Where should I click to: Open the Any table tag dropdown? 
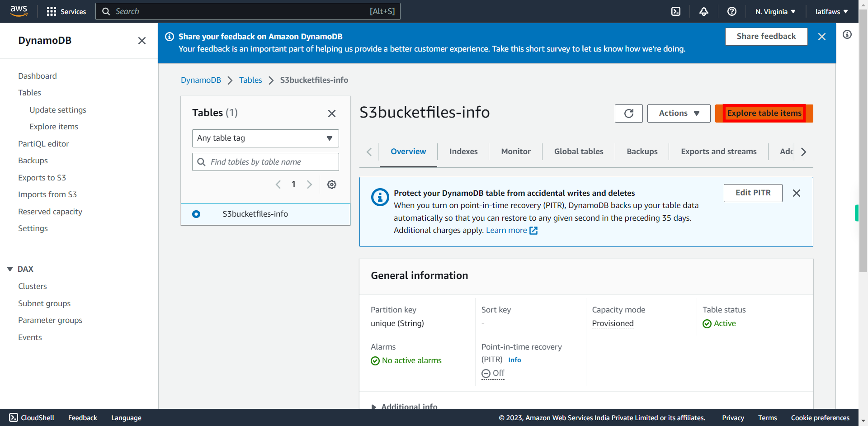265,138
